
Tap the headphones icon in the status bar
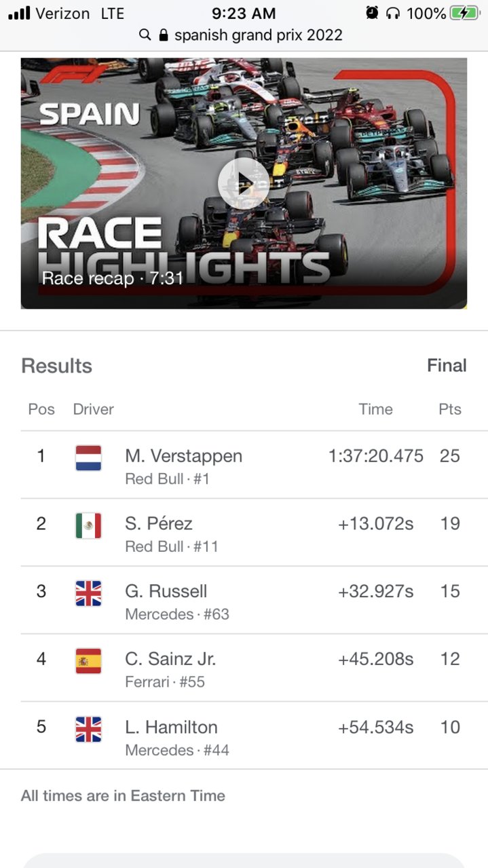point(393,13)
